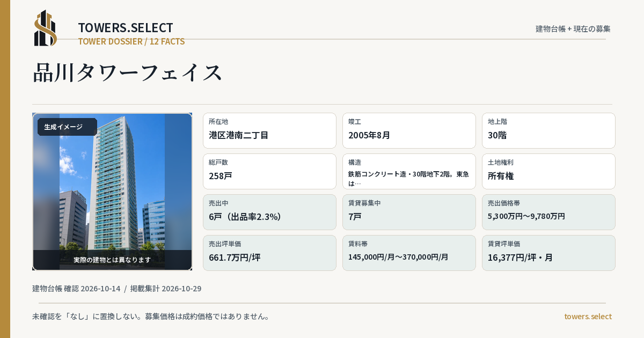Select the 地上階 card showing 30階
Image resolution: width=644 pixels, height=338 pixels.
tap(548, 130)
